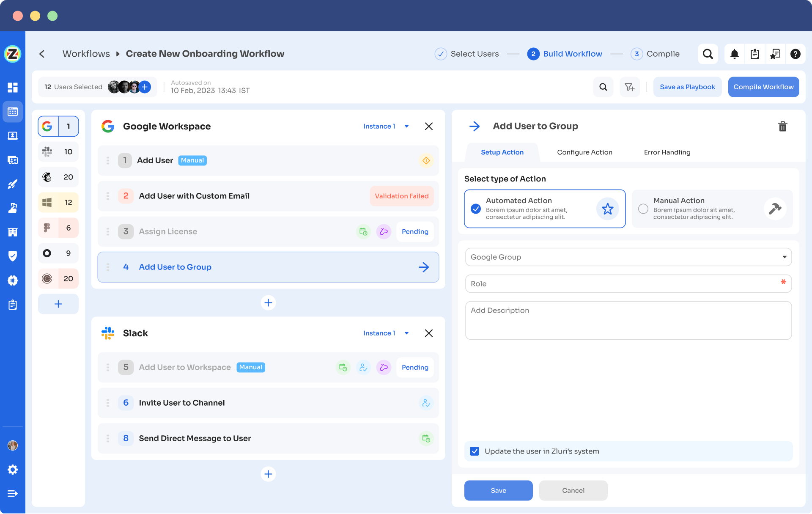Select the Manual Action radio button
Viewport: 812px width, 514px height.
[x=643, y=209]
